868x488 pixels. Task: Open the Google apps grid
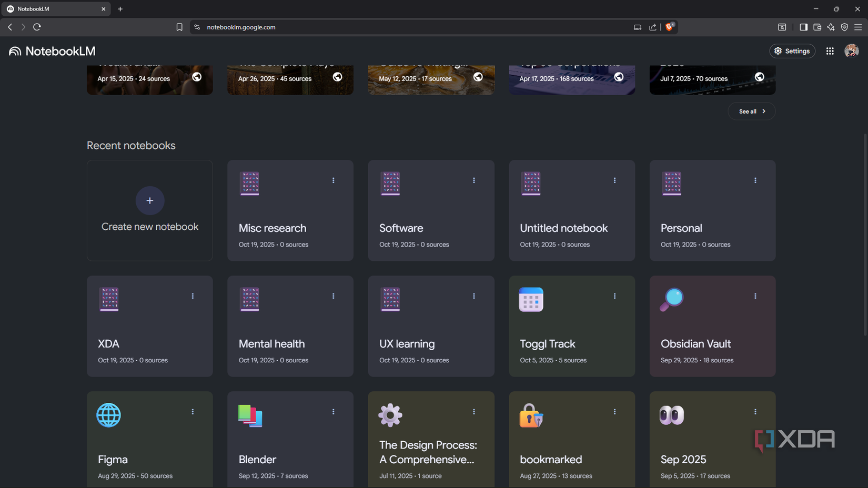tap(830, 51)
